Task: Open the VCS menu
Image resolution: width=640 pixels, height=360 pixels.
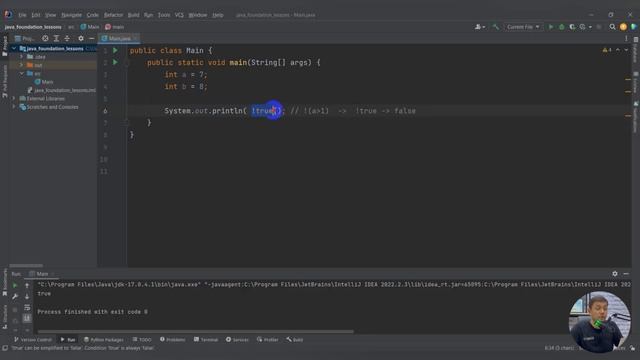Action: (179, 15)
